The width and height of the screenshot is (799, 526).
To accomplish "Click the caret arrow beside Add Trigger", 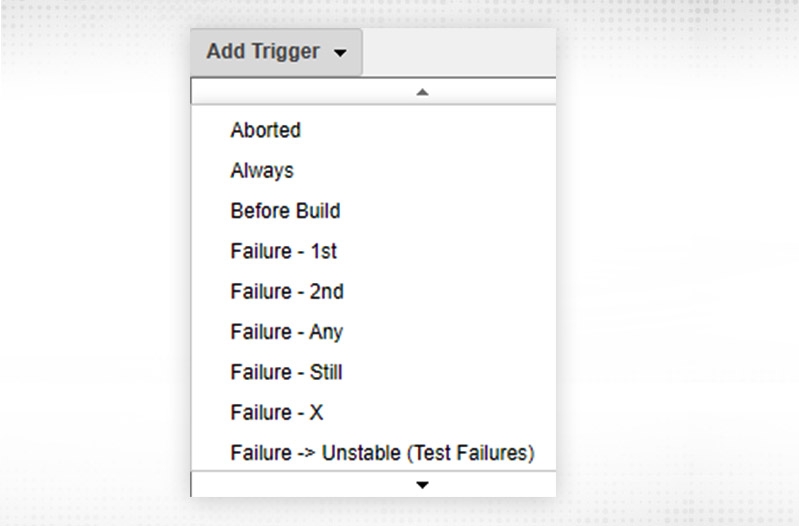I will coord(340,53).
